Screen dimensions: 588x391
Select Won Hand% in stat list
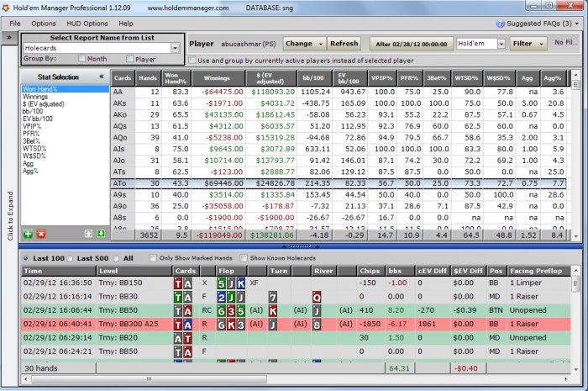[x=65, y=89]
